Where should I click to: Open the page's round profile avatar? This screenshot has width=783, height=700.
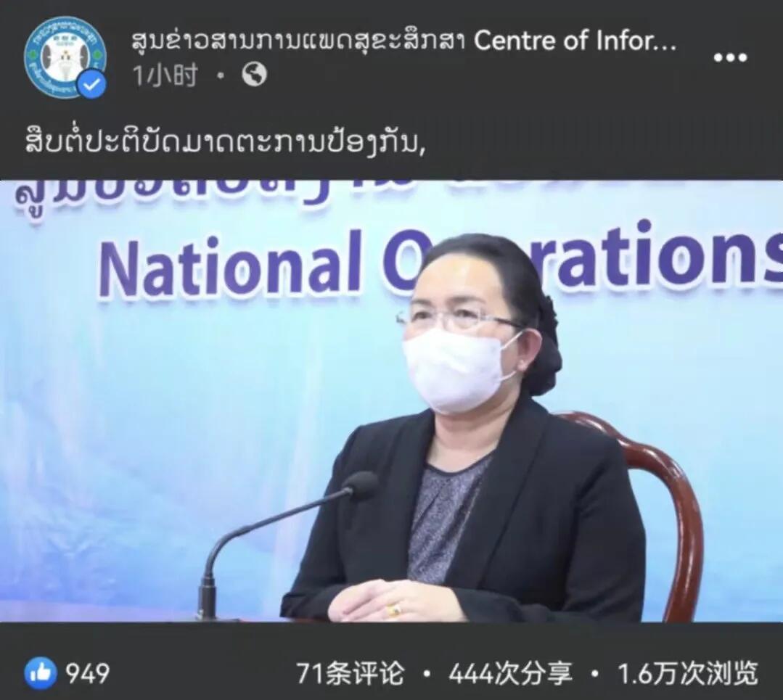pyautogui.click(x=65, y=57)
